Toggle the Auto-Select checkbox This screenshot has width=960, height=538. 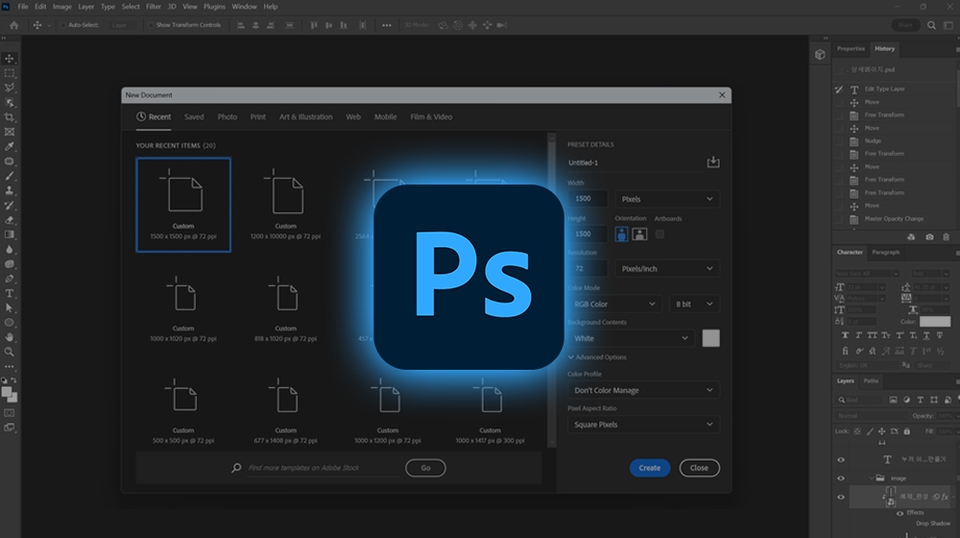click(63, 25)
